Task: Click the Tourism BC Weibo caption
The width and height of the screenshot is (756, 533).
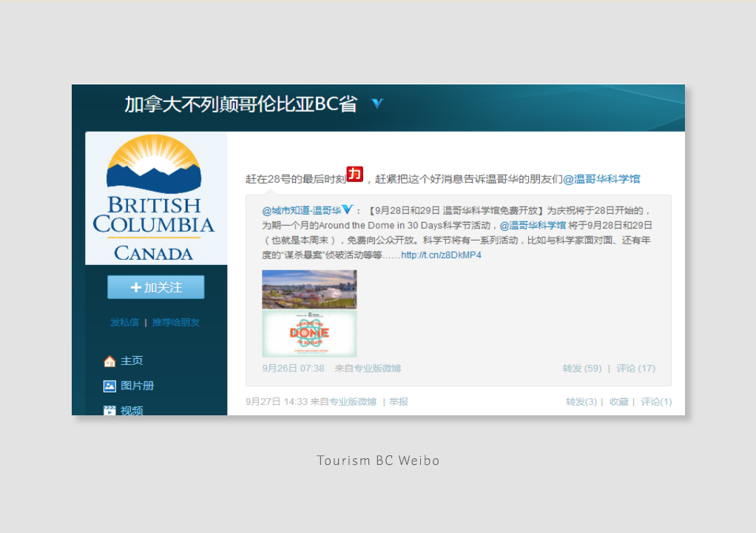Action: tap(378, 460)
